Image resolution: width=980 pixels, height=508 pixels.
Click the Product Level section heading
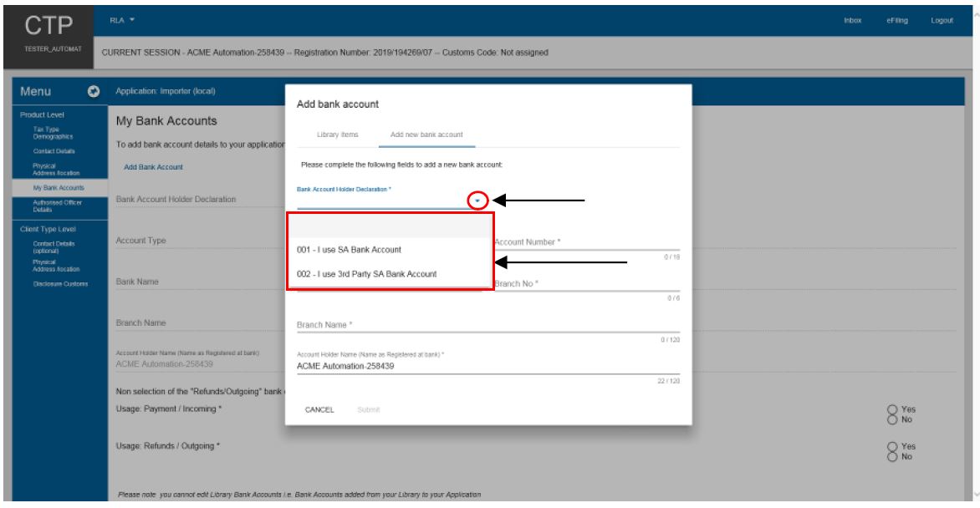[42, 115]
